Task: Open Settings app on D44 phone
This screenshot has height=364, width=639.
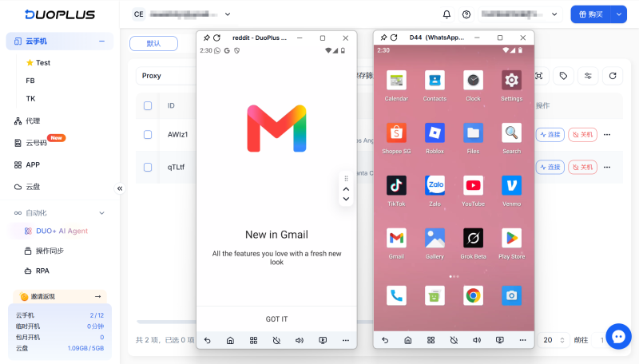Action: click(x=511, y=81)
